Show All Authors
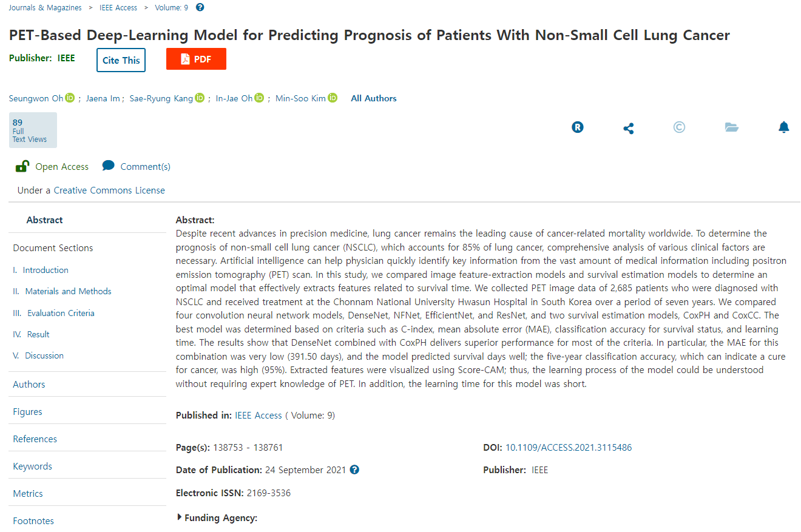801x532 pixels. 374,98
